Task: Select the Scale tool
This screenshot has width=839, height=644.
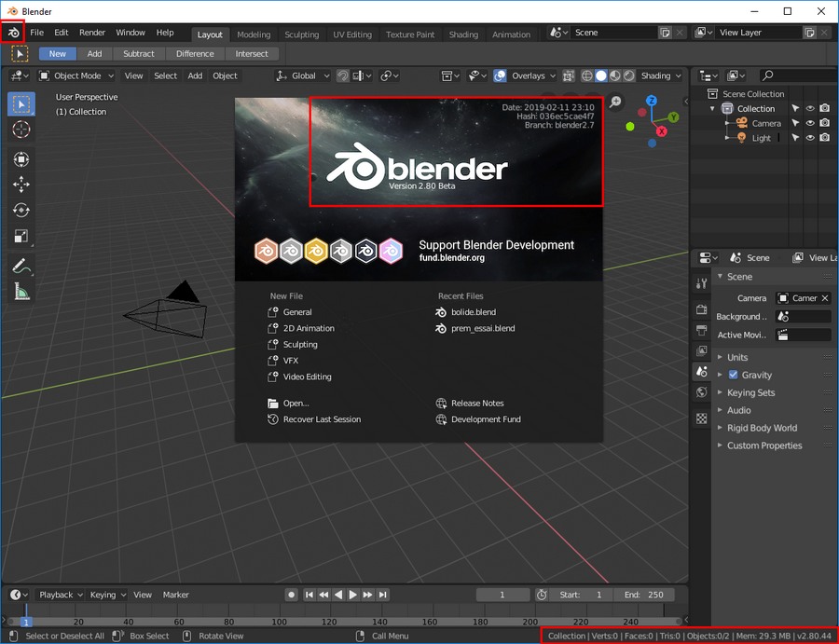Action: (x=21, y=236)
